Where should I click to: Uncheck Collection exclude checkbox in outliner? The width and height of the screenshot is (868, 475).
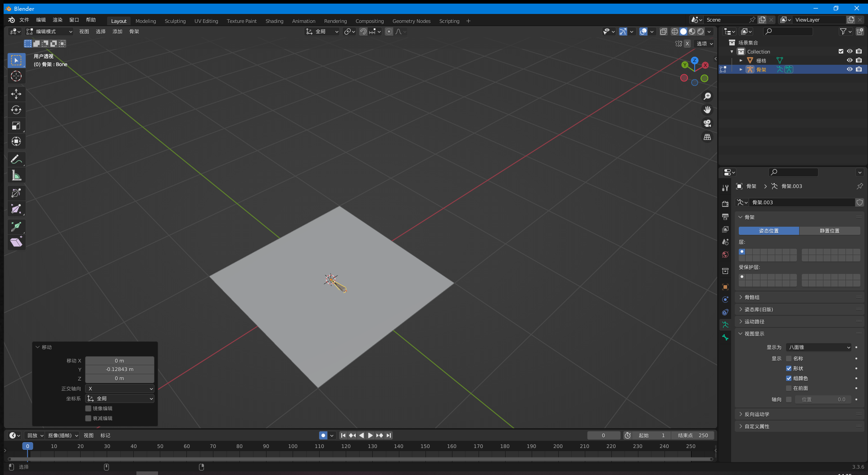[x=841, y=51]
